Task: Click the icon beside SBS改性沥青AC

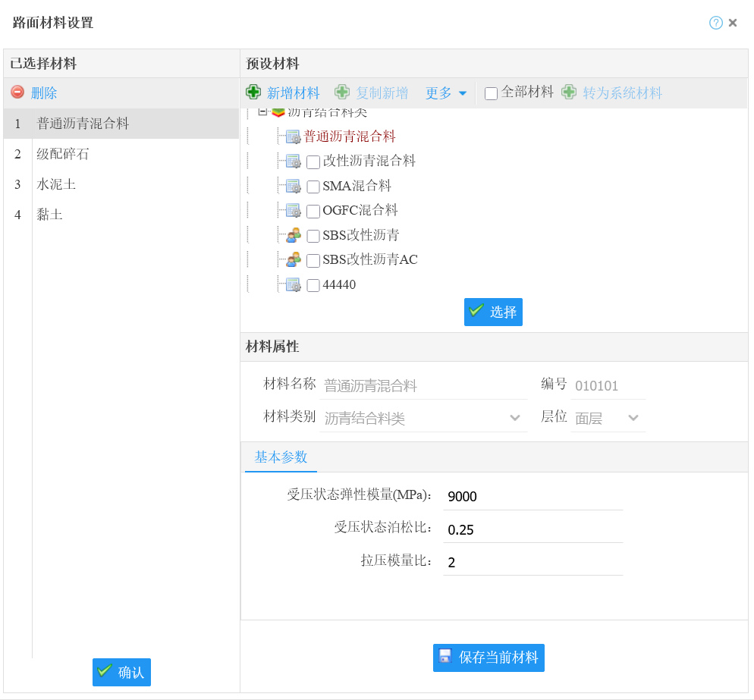Action: pyautogui.click(x=294, y=260)
